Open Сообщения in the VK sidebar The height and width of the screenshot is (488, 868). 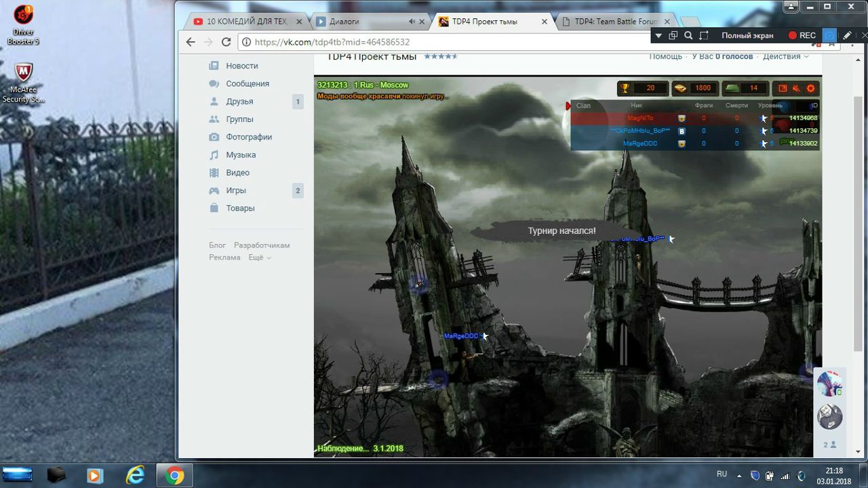248,83
